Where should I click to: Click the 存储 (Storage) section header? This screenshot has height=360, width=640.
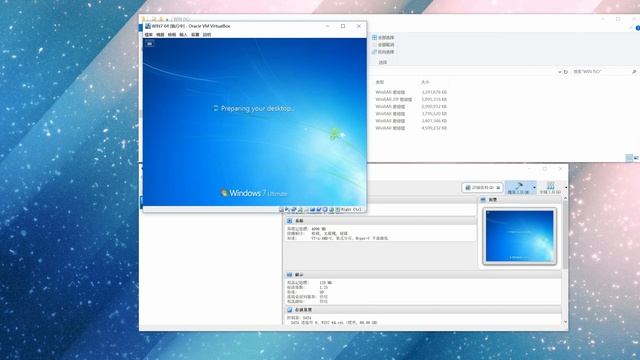pos(423,310)
